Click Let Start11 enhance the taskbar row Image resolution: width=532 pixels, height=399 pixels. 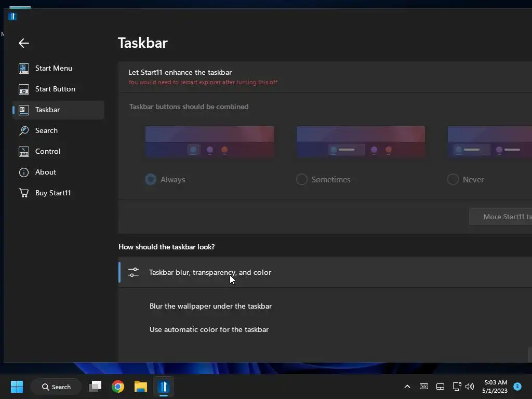325,77
